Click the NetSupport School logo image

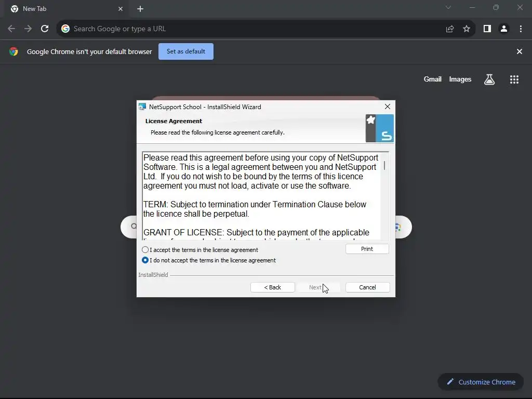click(379, 128)
